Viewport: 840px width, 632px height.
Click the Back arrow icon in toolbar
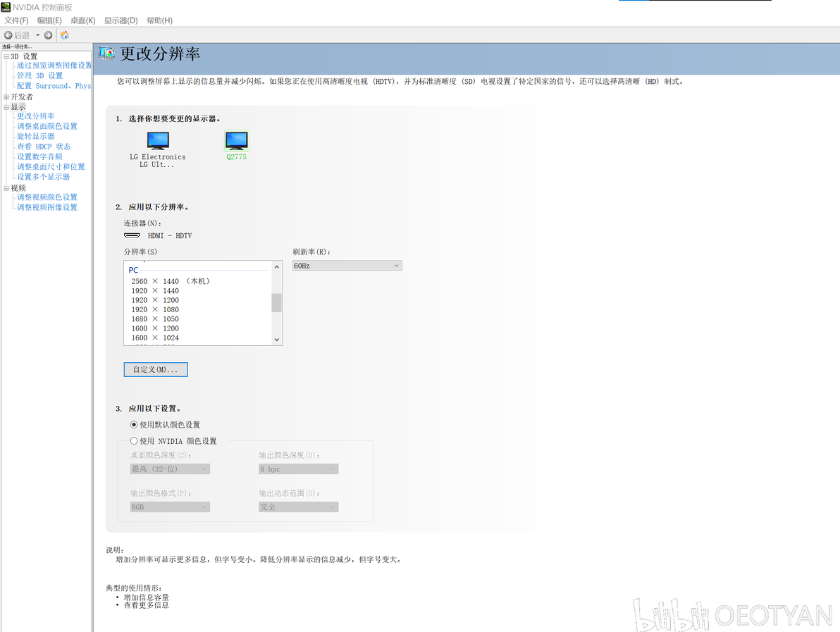point(8,35)
